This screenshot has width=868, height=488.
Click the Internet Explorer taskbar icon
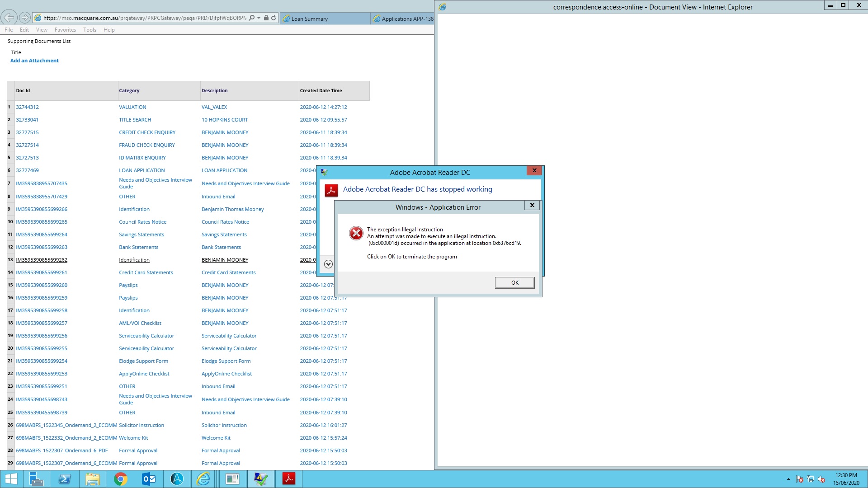(204, 479)
